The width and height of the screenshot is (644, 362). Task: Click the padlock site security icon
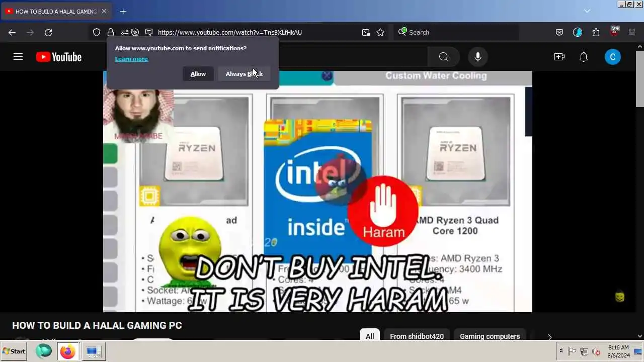(111, 32)
